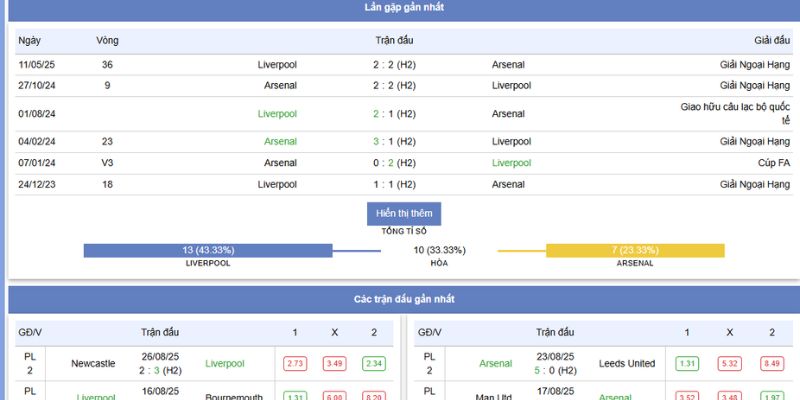This screenshot has height=400, width=800.
Task: Pick the 3.49 draw odds box
Action: [x=333, y=364]
